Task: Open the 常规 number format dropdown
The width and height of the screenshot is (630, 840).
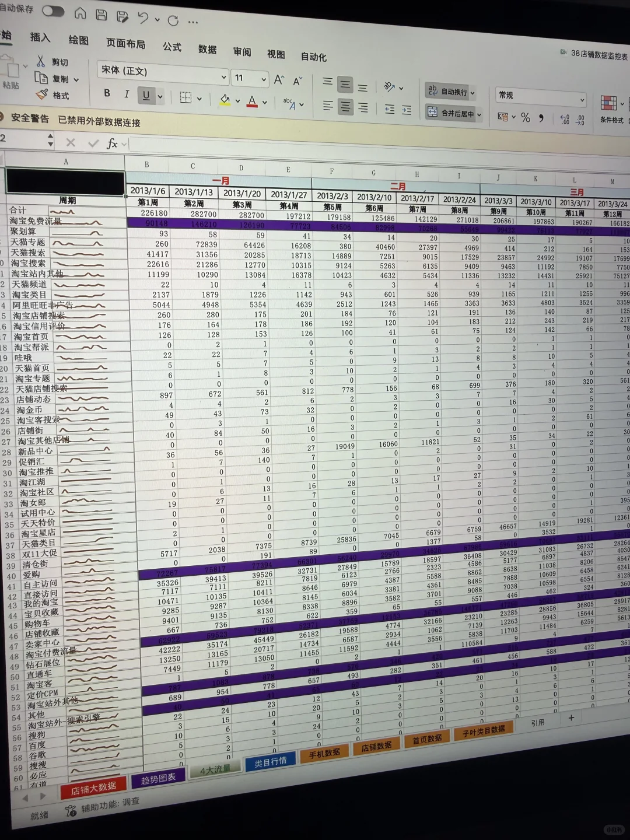Action: [541, 97]
